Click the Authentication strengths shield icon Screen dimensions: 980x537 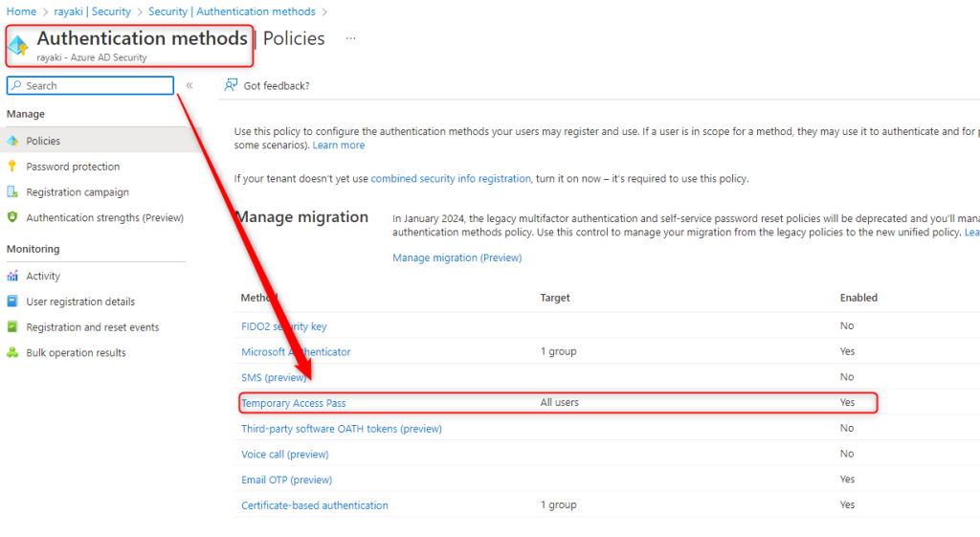[x=12, y=218]
